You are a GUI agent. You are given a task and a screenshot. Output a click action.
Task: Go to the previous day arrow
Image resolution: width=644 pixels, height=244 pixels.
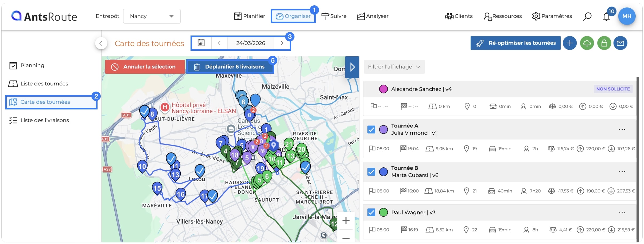pos(219,43)
